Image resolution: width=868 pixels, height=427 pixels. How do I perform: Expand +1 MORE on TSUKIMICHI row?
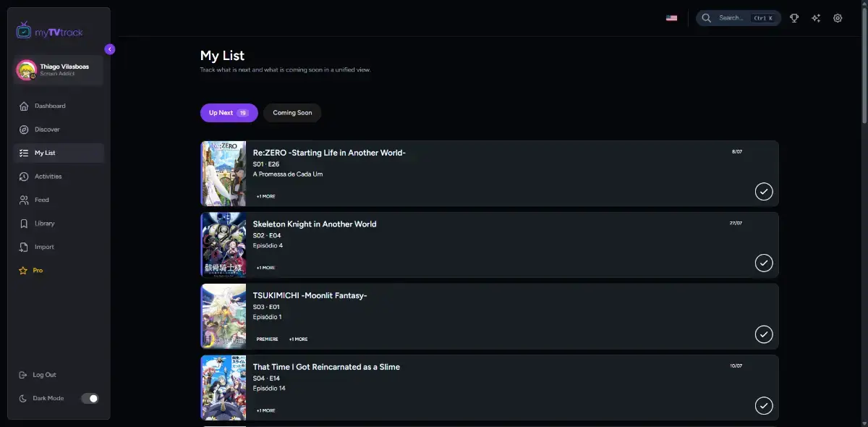[298, 339]
